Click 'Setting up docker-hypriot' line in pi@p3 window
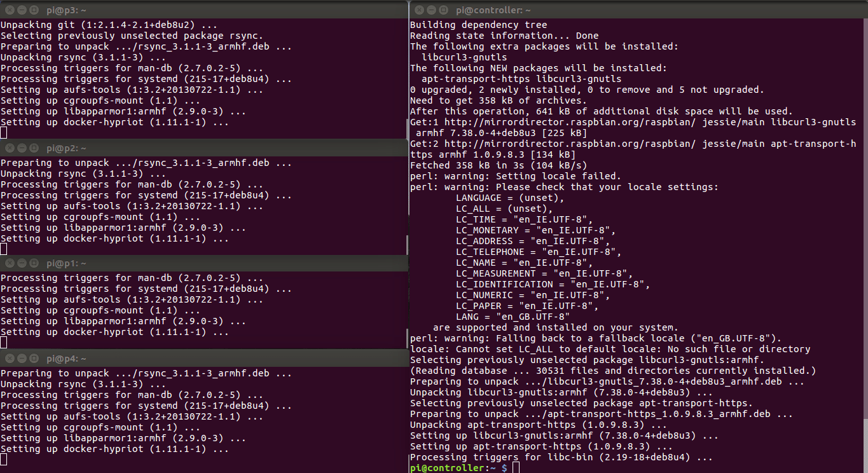 click(x=115, y=122)
